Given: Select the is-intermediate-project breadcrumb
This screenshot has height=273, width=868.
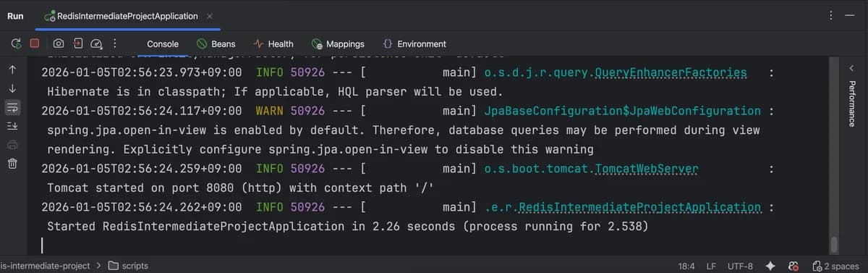Looking at the screenshot, I should (46, 266).
